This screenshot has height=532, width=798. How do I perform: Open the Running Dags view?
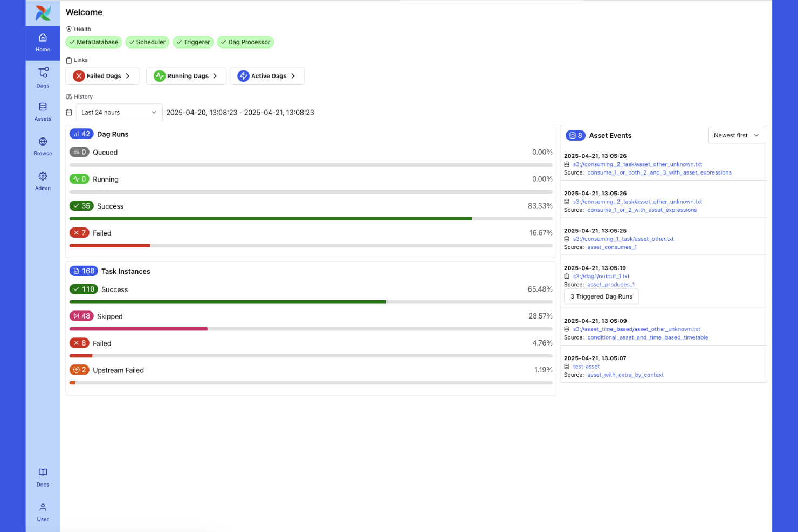186,75
